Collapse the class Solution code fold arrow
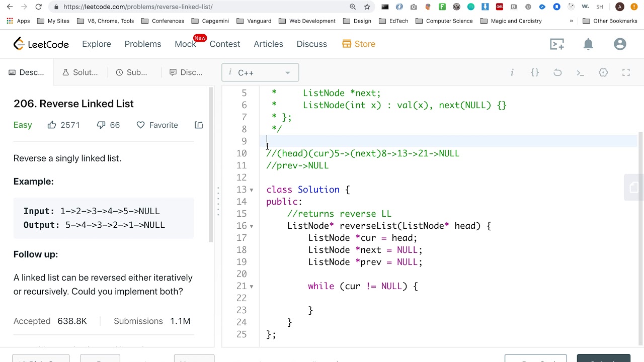Viewport: 644px width, 362px height. (252, 190)
